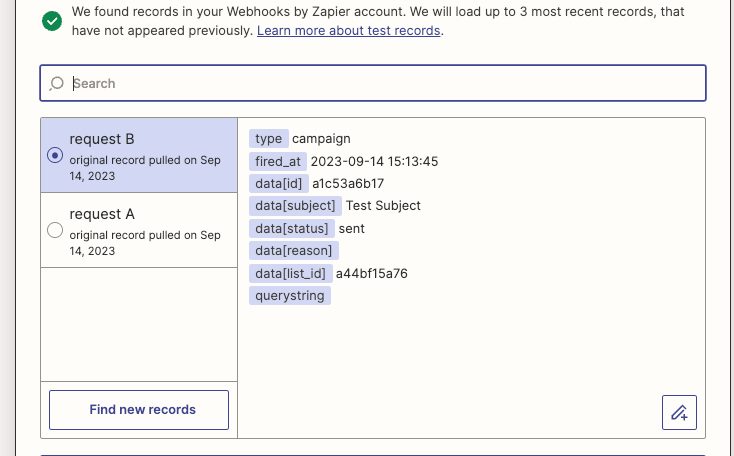Select the request A radio button
Viewport: 734px width, 456px height.
[55, 230]
